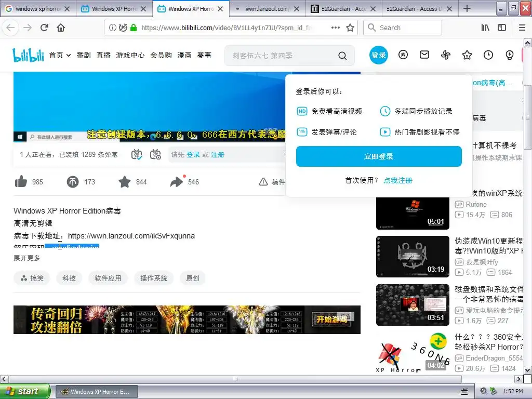Favorite the video with star 844
532x399 pixels.
click(x=125, y=182)
